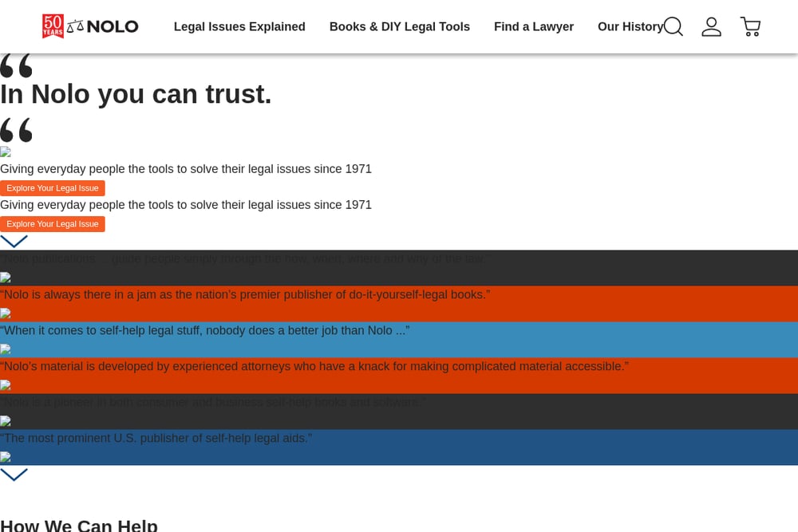Click down chevron above the quotes section
Screen dimensions: 798x532
[x=14, y=241]
